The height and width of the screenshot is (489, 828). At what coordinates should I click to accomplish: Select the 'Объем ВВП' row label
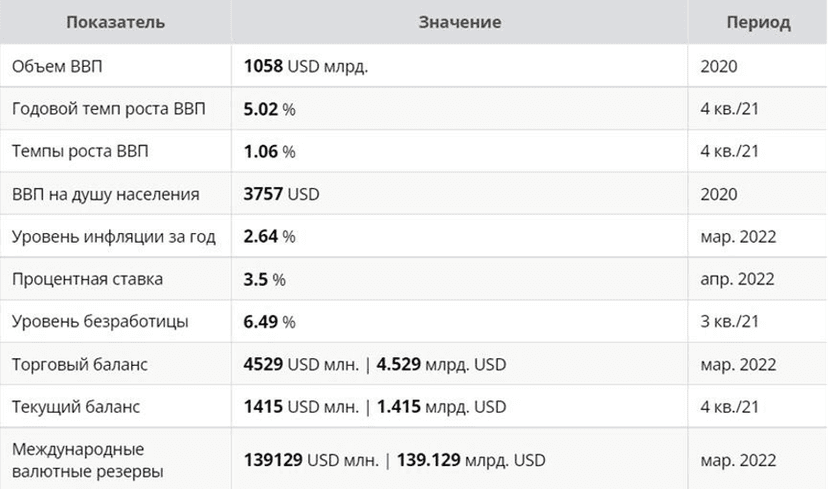[x=57, y=66]
